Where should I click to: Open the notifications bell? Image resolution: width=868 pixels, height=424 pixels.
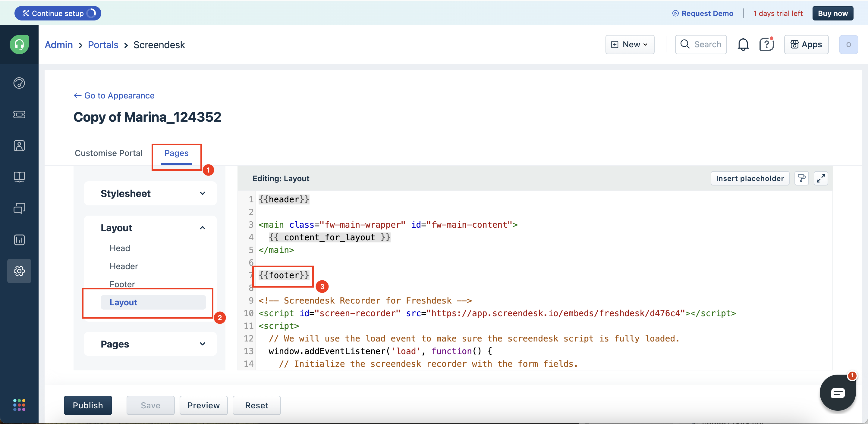[743, 45]
